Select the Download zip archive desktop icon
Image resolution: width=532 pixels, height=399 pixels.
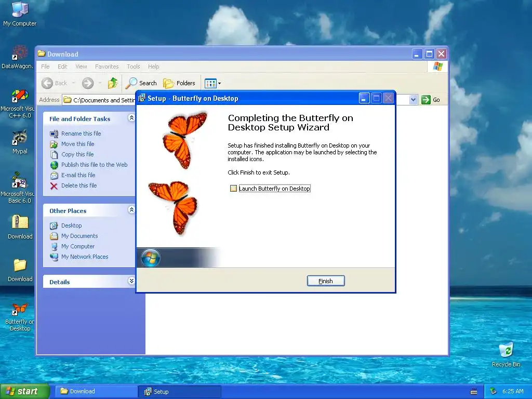[20, 227]
